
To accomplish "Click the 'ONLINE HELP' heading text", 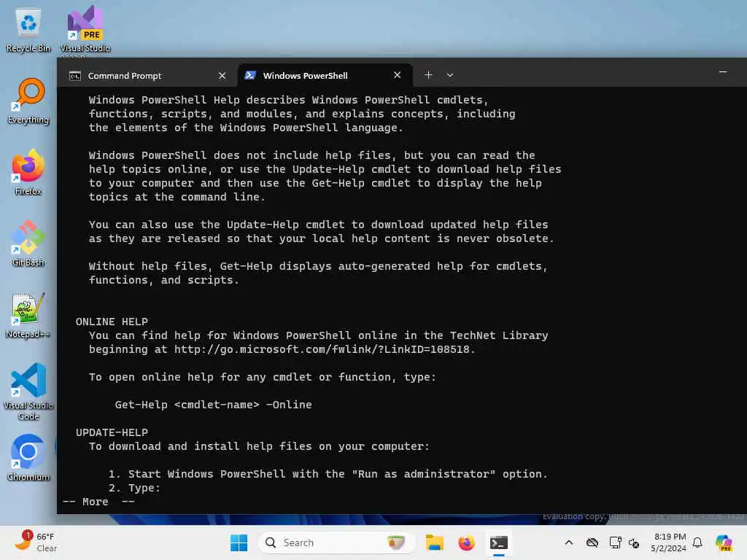I will 112,322.
